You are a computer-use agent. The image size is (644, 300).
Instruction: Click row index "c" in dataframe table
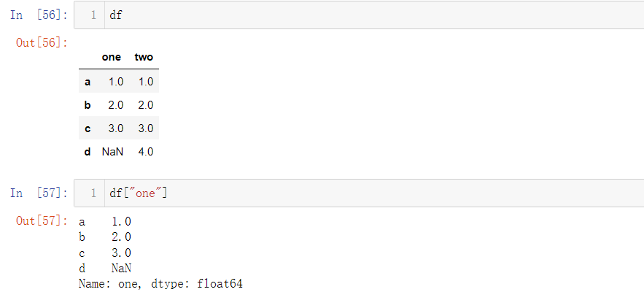tap(87, 128)
